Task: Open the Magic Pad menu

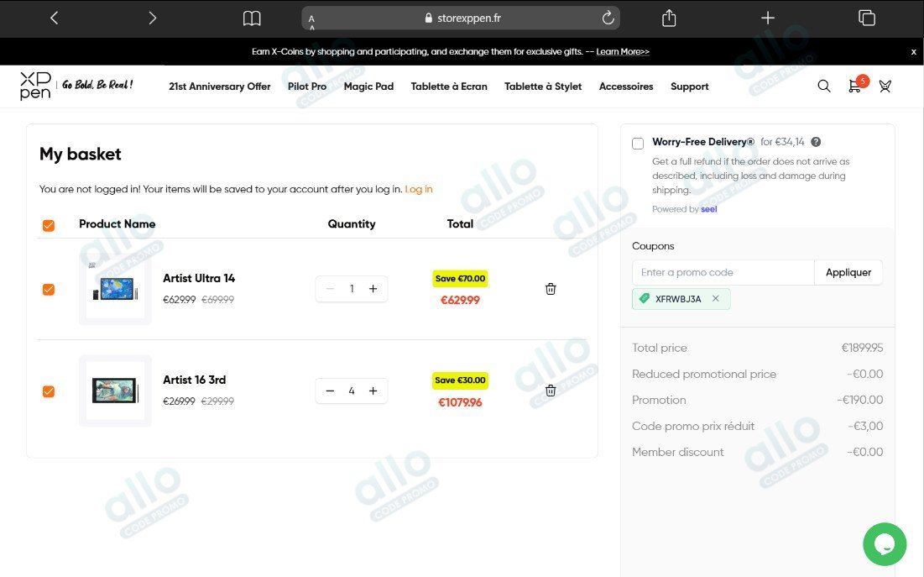Action: click(369, 87)
